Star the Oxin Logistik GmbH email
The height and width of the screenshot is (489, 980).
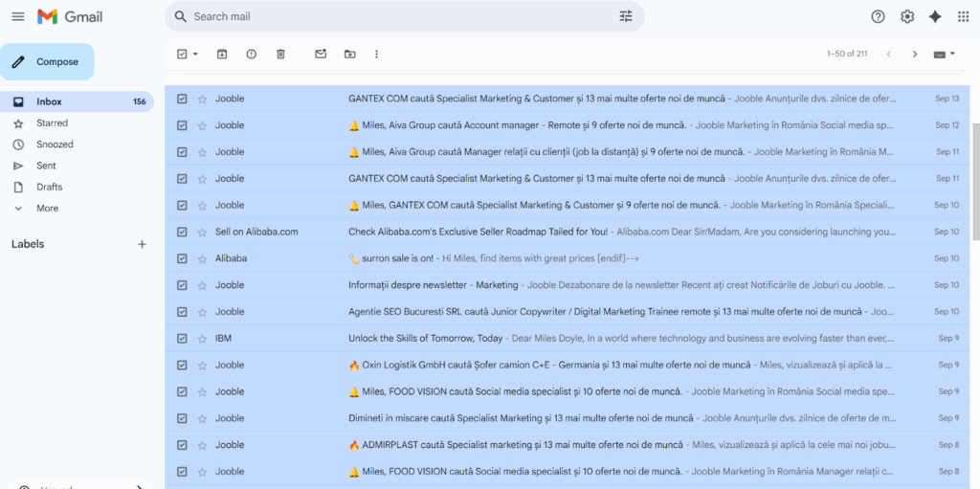pyautogui.click(x=202, y=366)
